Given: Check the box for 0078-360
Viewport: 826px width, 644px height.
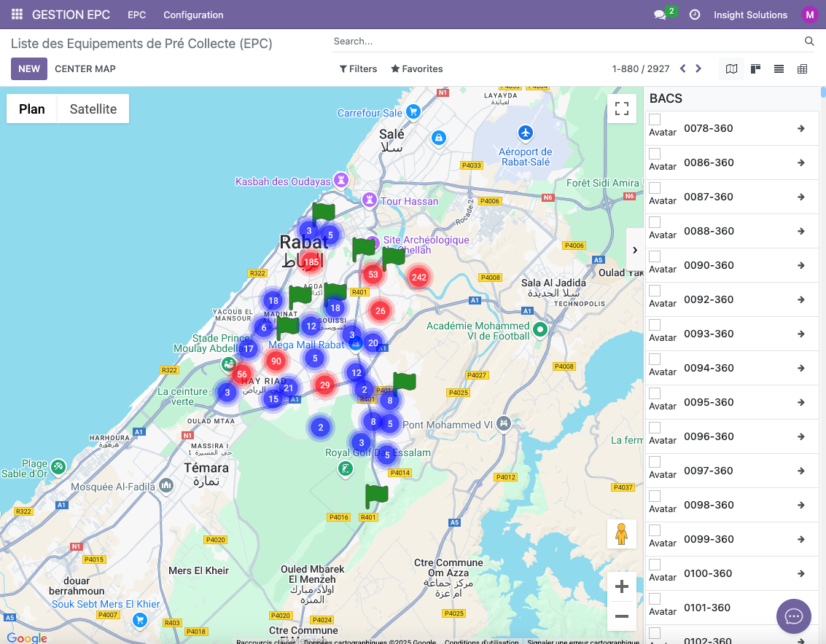Looking at the screenshot, I should [x=655, y=119].
